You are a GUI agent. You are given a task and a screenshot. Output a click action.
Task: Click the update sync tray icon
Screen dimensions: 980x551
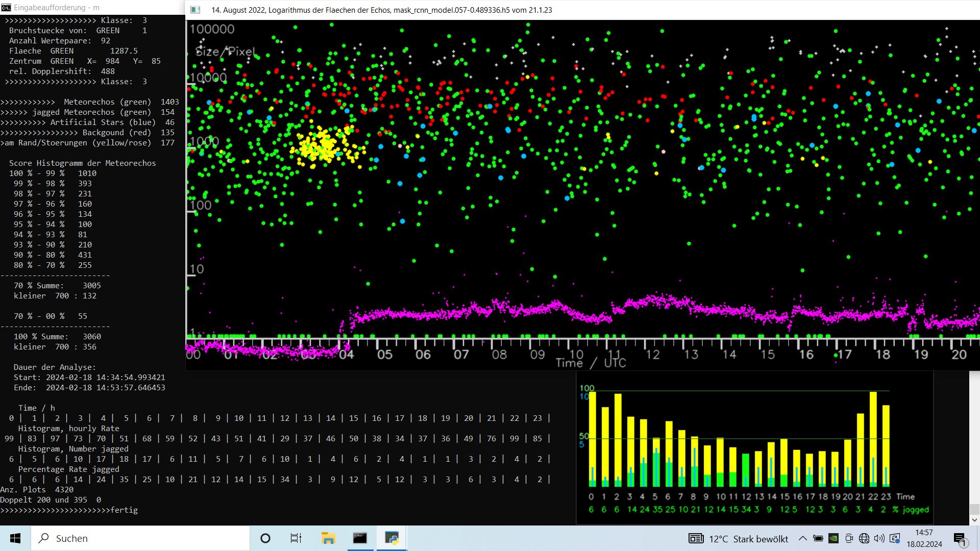click(x=895, y=538)
